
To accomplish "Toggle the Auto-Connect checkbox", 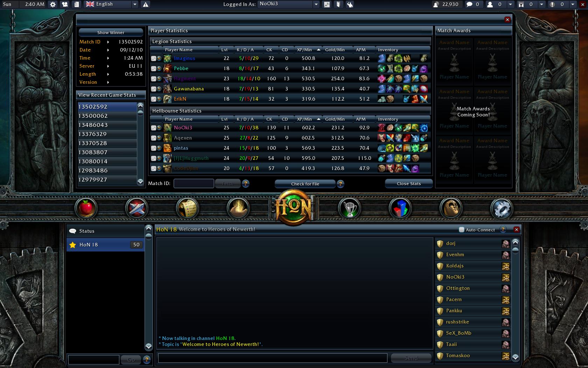I will 461,230.
